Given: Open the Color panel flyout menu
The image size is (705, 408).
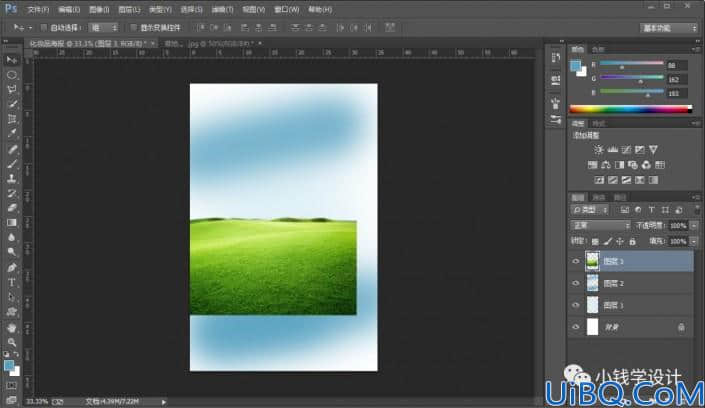Looking at the screenshot, I should click(x=696, y=49).
